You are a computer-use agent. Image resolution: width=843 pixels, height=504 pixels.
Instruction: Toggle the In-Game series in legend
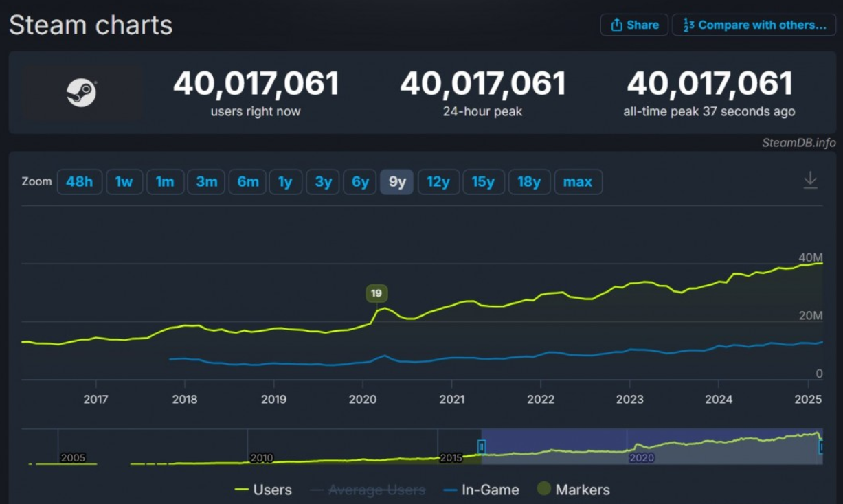(481, 490)
